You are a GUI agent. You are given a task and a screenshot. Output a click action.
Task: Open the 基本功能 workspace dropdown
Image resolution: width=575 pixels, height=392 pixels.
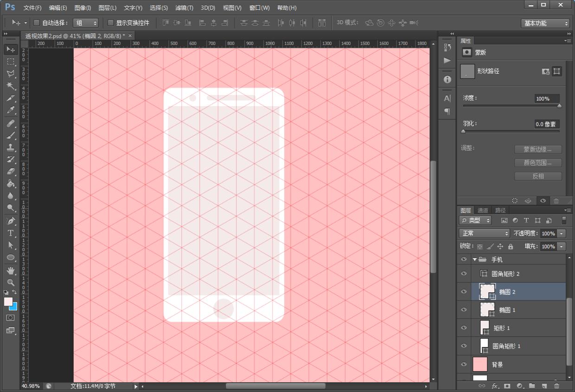(x=545, y=23)
